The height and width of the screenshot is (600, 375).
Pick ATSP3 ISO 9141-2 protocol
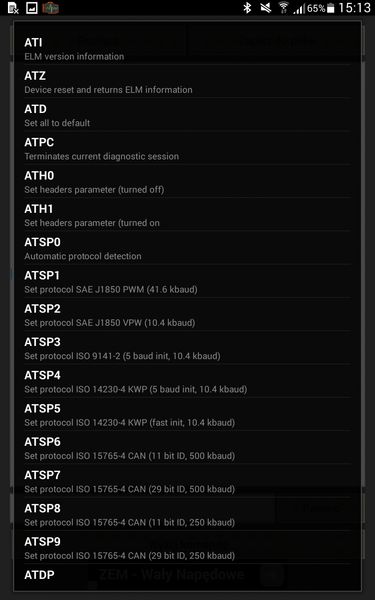pos(188,348)
